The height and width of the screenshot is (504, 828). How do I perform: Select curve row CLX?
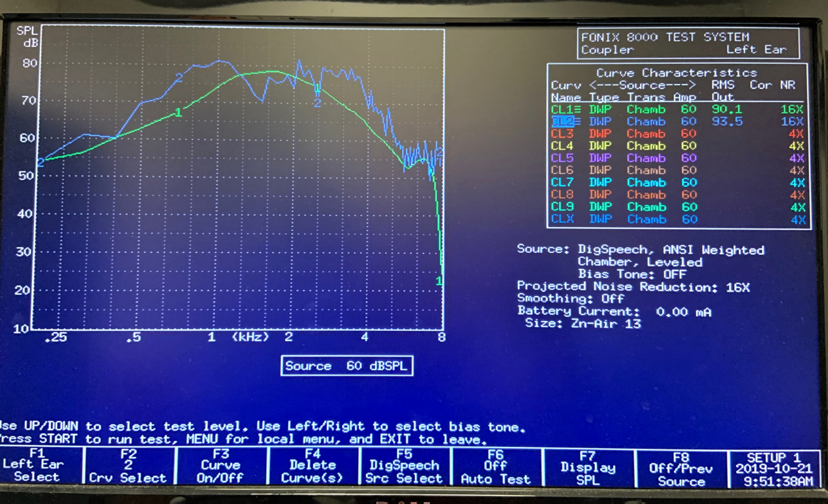click(x=677, y=219)
